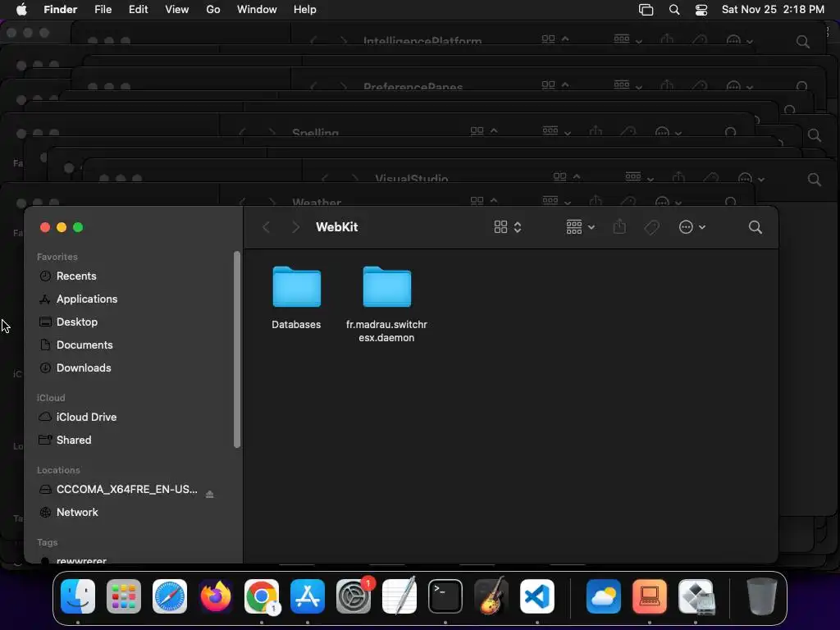Eject the CCCOMA_X64FRE_EN-US volume
This screenshot has height=630, width=840.
tap(209, 494)
